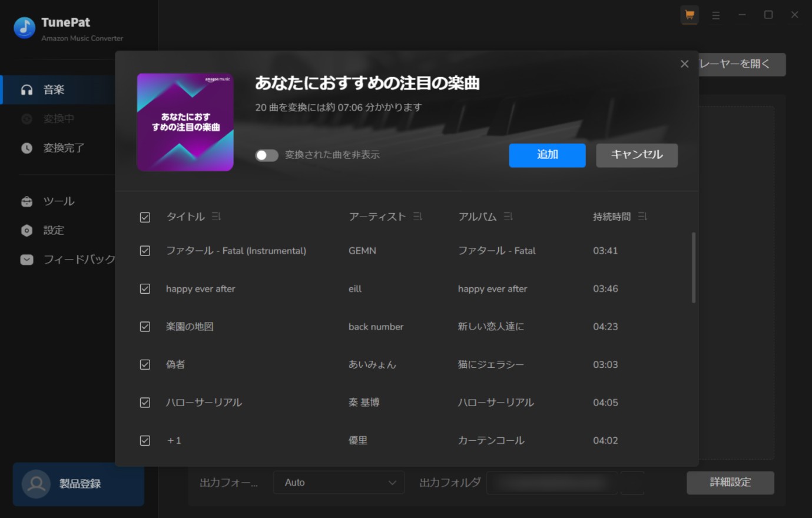
Task: Open 設定 (Settings) gear in the sidebar
Action: [26, 230]
